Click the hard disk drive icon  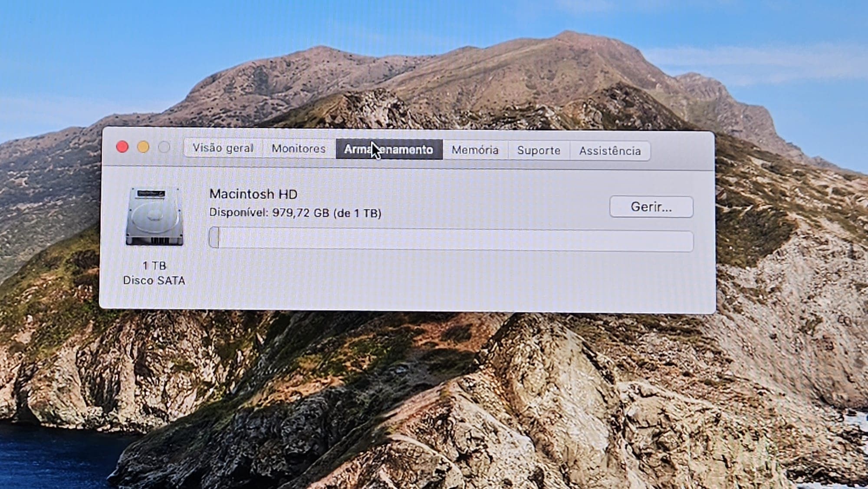click(x=155, y=217)
